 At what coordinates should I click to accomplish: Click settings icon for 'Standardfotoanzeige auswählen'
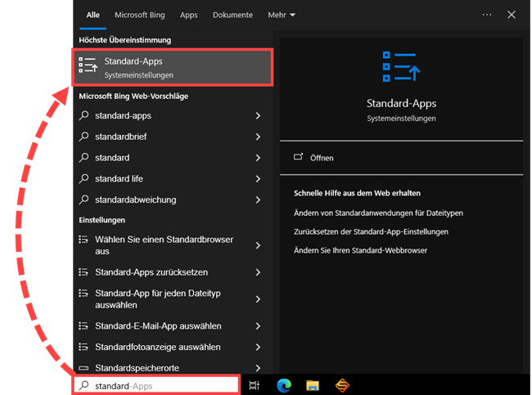(x=83, y=347)
